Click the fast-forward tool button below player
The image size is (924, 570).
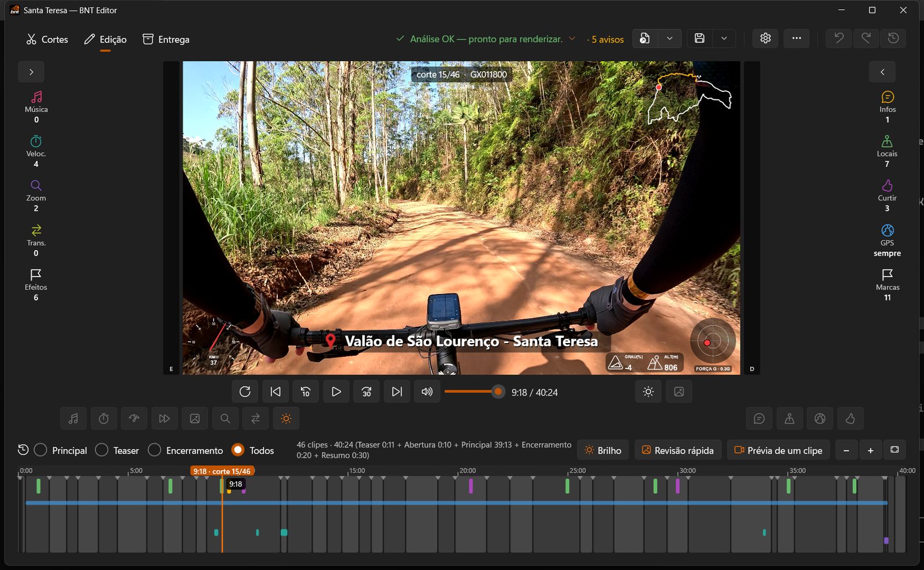point(165,419)
